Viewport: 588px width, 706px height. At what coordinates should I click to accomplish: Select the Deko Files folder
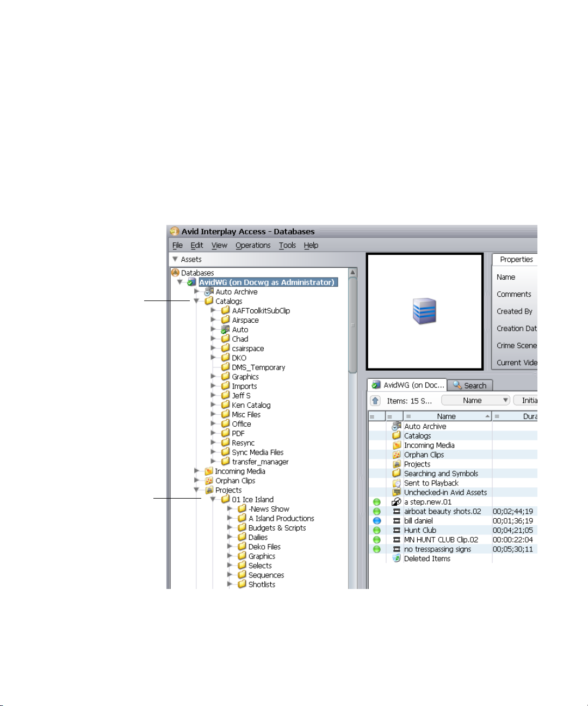[x=264, y=547]
